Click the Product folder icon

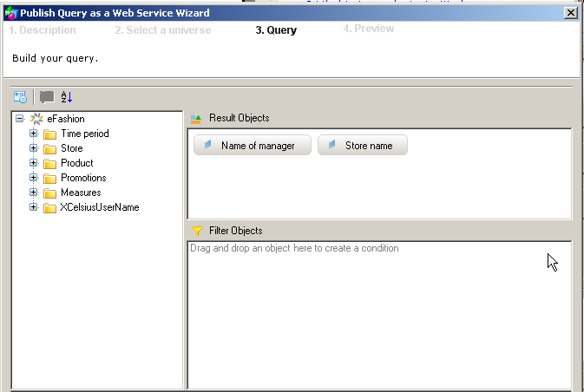(49, 163)
